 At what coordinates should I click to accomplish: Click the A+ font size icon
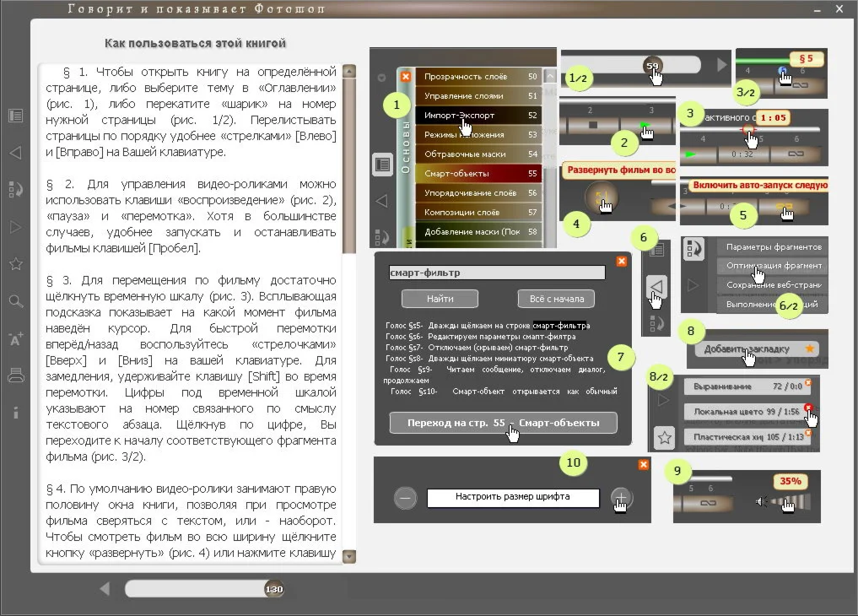[x=16, y=338]
